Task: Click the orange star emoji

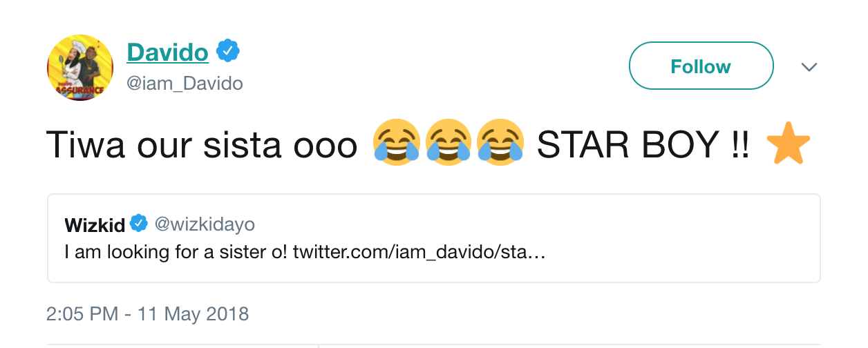Action: click(x=789, y=144)
